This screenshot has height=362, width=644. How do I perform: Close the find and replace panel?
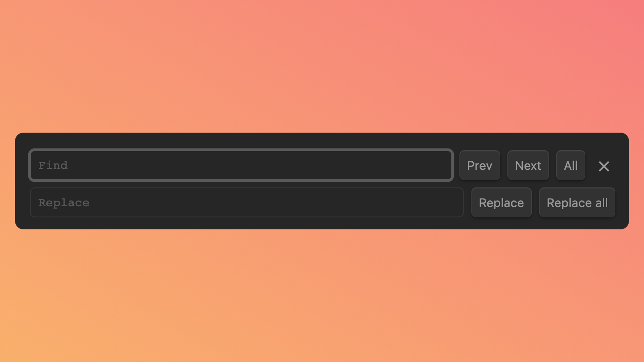tap(604, 166)
